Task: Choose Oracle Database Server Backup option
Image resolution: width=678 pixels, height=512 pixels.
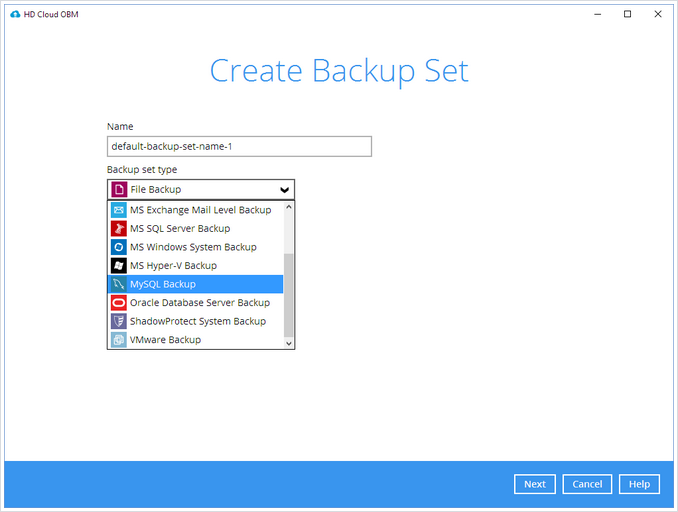Action: click(x=195, y=303)
